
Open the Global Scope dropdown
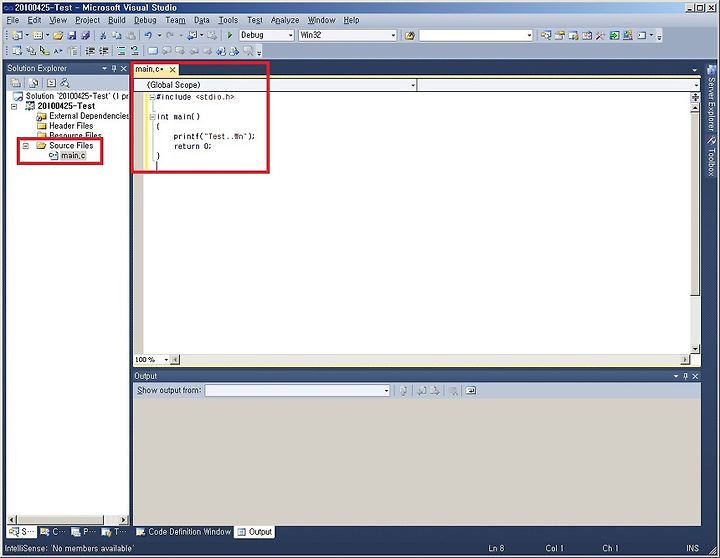[413, 85]
